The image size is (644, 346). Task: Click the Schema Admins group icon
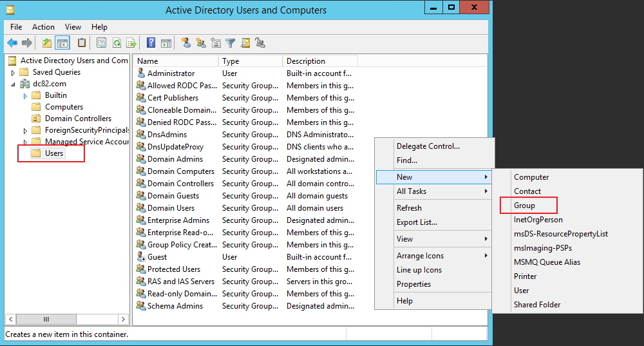click(x=141, y=305)
